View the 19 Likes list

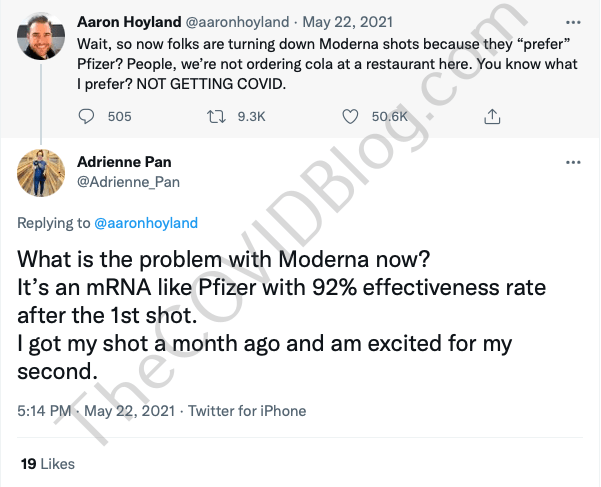click(x=47, y=464)
